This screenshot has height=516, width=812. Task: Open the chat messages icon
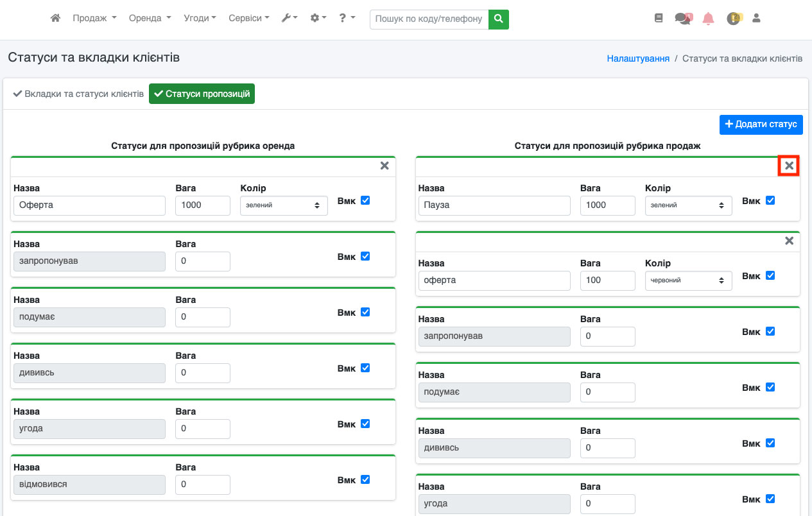tap(683, 19)
